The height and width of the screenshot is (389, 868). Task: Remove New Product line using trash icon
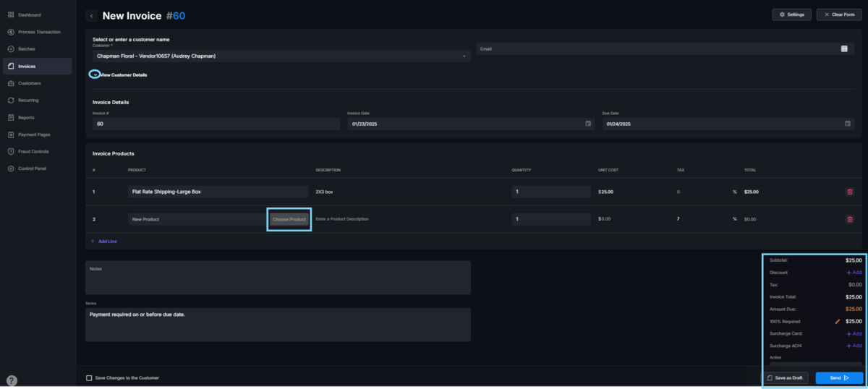coord(849,219)
